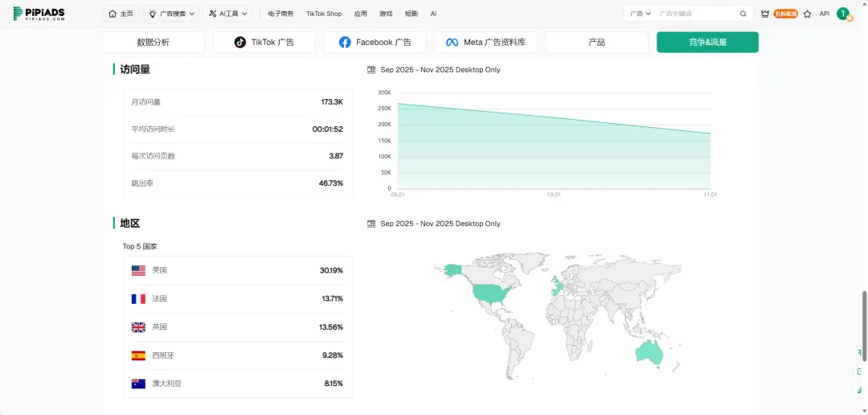Click calendar icon above the world map
The height and width of the screenshot is (415, 868).
click(x=371, y=224)
